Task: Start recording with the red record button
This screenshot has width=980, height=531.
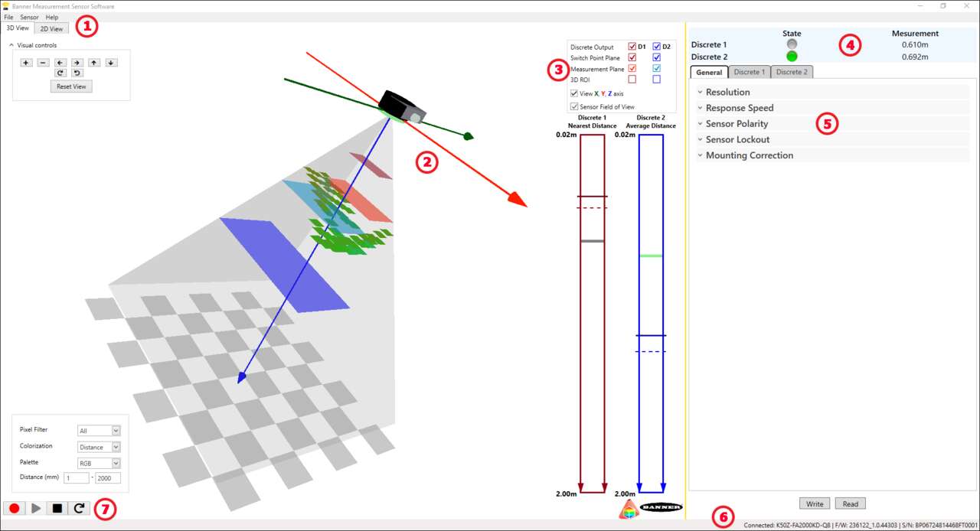Action: tap(15, 508)
